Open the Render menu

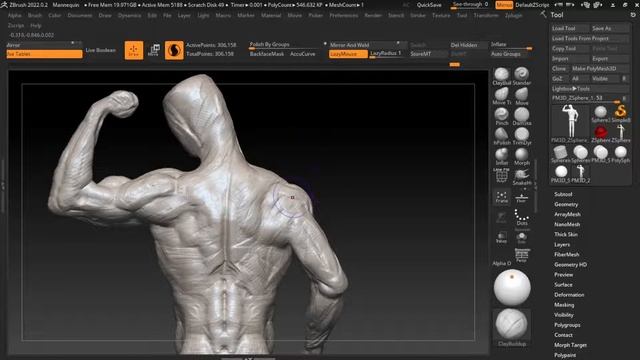pos(373,16)
